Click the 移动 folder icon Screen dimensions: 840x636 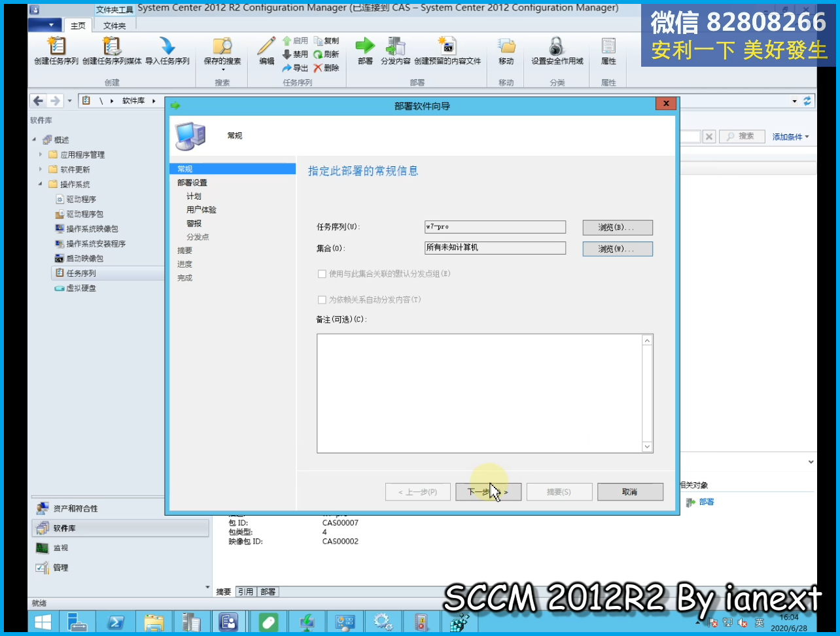(506, 46)
